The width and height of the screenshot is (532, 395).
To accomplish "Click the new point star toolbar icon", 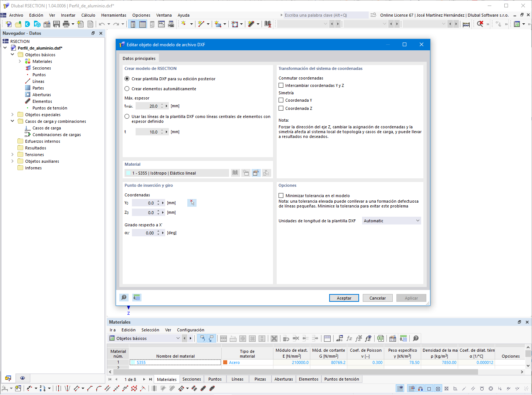I will (x=184, y=24).
